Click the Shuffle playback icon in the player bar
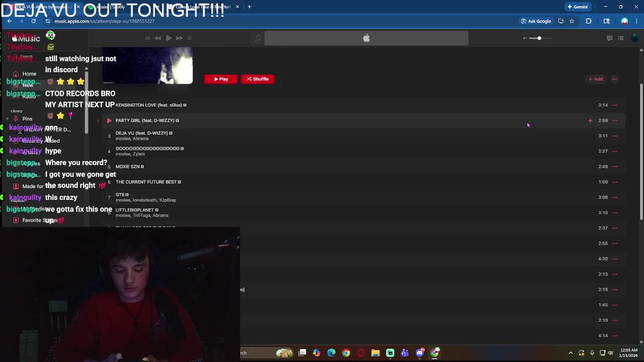The image size is (644, 362). coord(147,38)
